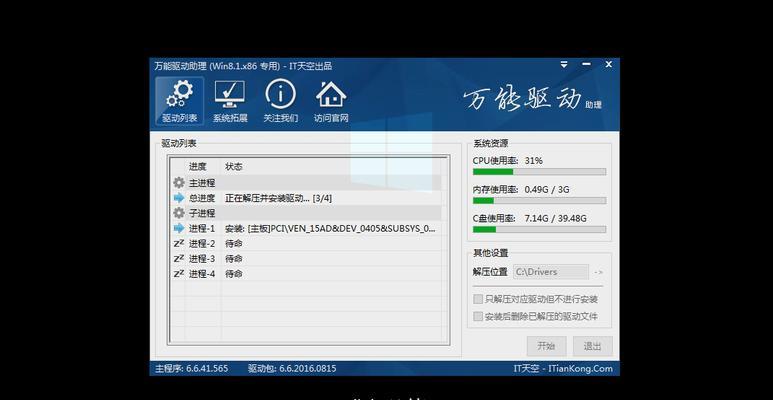Image resolution: width=773 pixels, height=400 pixels.
Task: Click the 7.14G / 39.48G disk value
Action: [556, 218]
